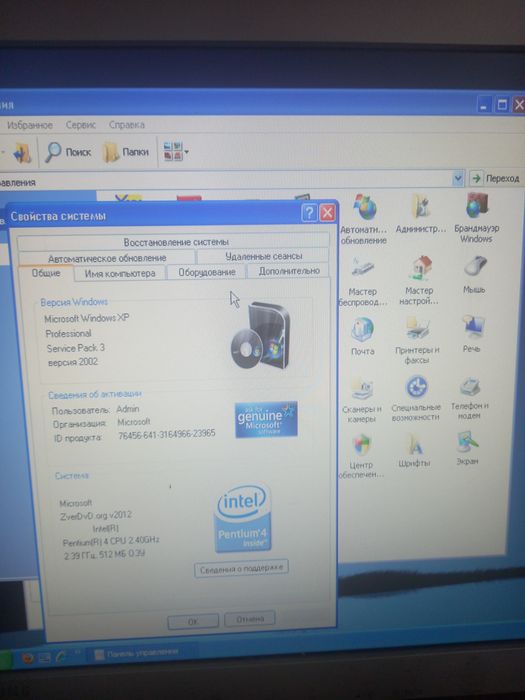Click the Папки toolbar button

126,153
